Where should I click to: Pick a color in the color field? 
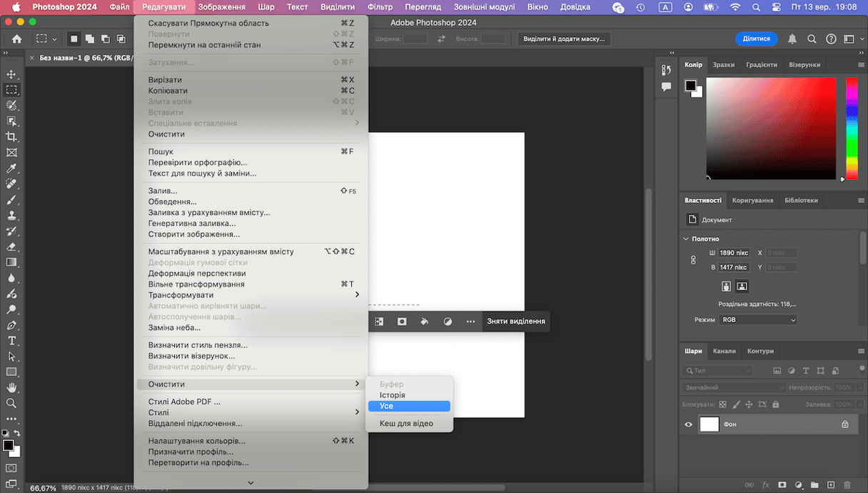[771, 128]
